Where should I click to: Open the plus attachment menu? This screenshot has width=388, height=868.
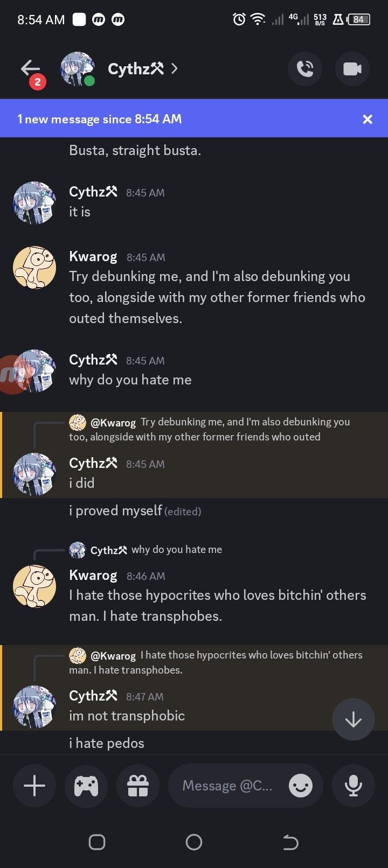click(x=34, y=786)
